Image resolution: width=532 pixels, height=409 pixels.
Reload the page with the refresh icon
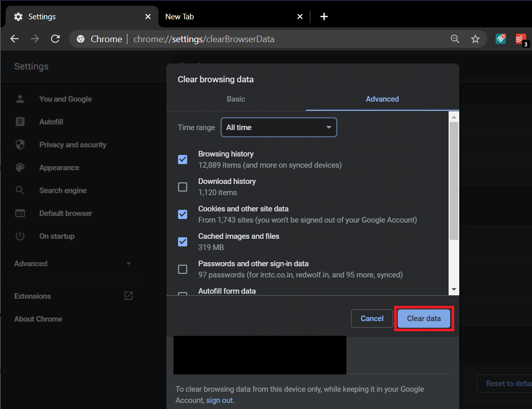click(x=55, y=39)
